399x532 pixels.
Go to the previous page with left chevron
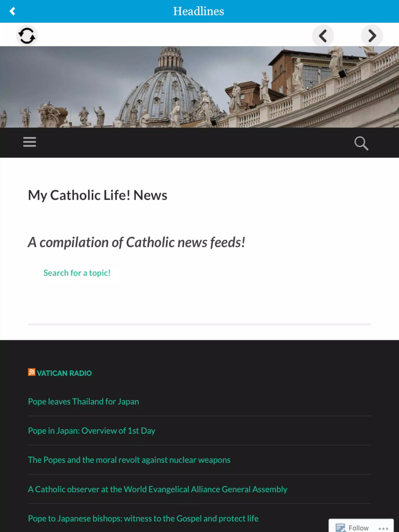pyautogui.click(x=323, y=36)
